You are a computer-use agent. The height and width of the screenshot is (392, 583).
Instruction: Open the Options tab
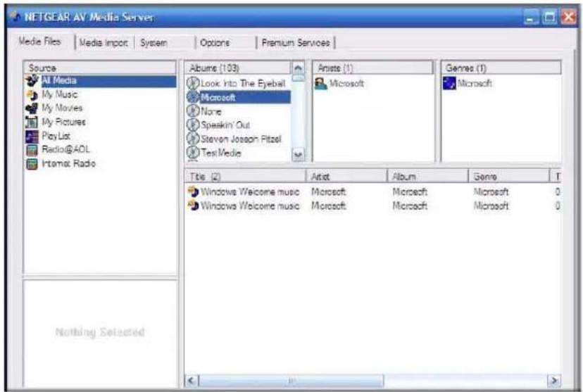tap(215, 43)
